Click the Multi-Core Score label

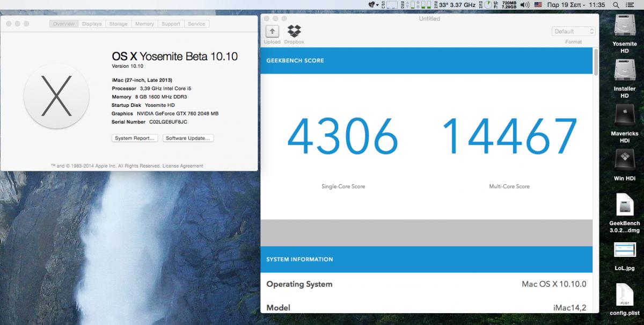pyautogui.click(x=509, y=186)
